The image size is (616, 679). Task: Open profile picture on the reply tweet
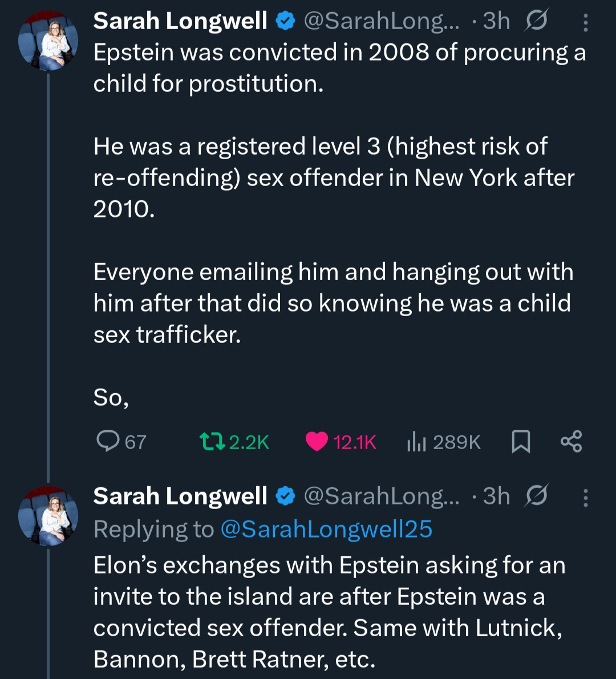coord(48,515)
